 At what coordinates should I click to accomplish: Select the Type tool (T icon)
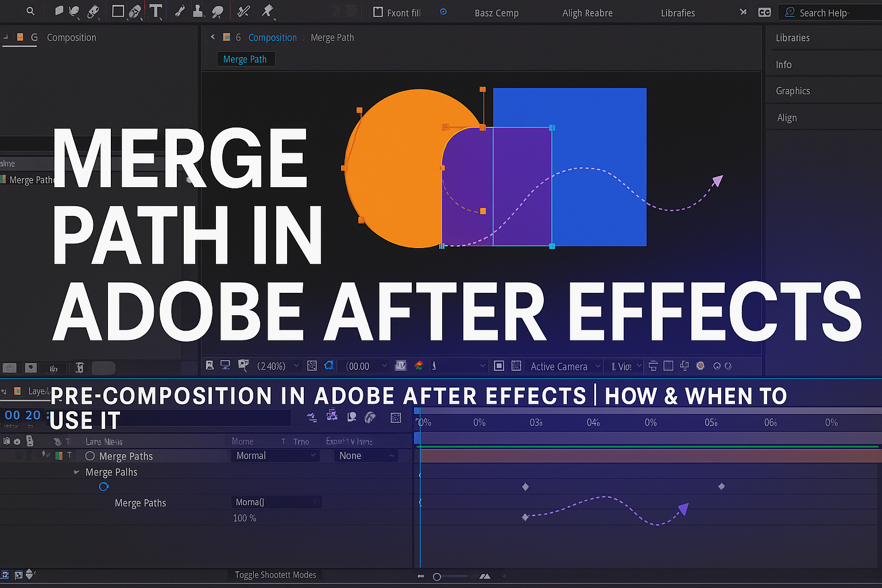coord(156,11)
